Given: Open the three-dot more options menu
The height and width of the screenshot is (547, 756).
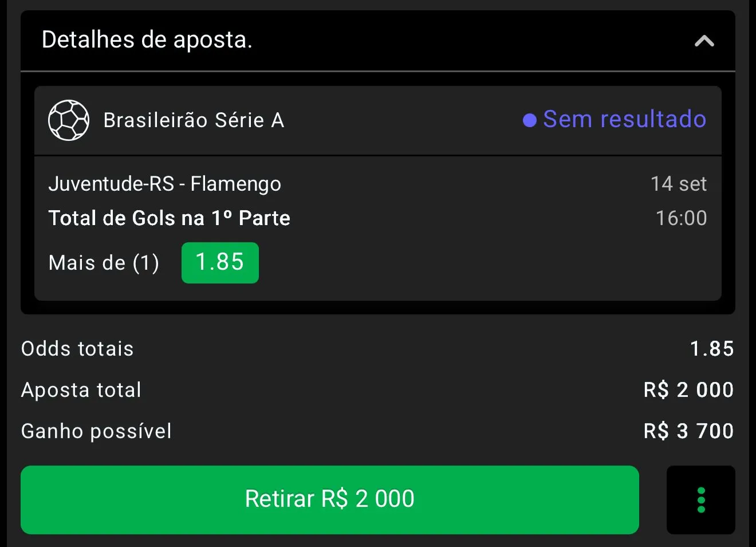Looking at the screenshot, I should coord(700,499).
